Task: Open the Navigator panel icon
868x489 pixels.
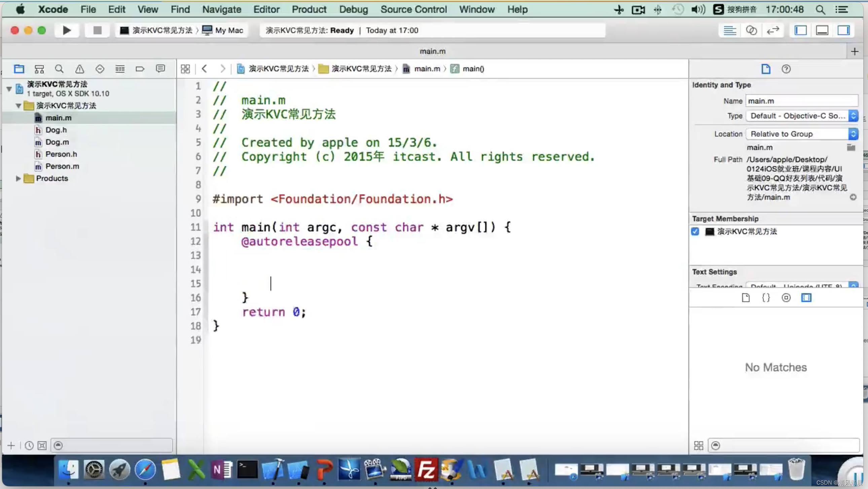Action: click(801, 30)
